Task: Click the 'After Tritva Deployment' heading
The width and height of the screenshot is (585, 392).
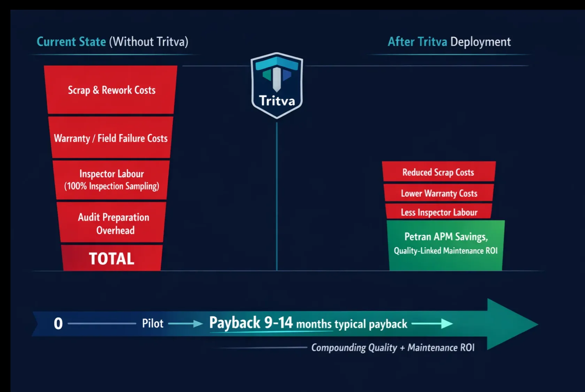Action: coord(449,42)
